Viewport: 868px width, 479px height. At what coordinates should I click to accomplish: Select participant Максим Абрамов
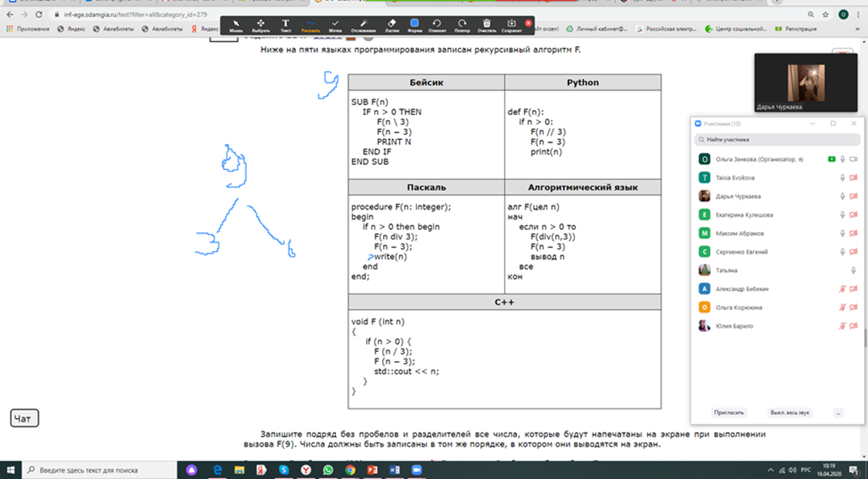click(777, 233)
